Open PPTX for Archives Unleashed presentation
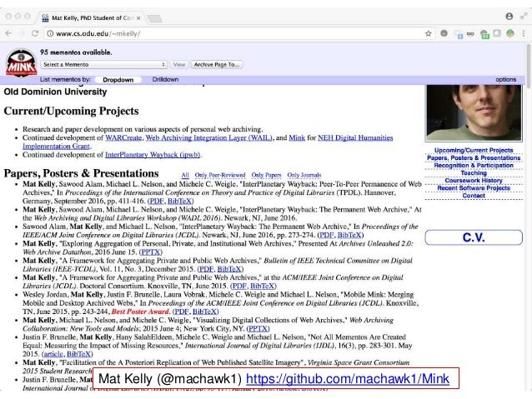Image resolution: width=532 pixels, height=399 pixels. pos(151,252)
